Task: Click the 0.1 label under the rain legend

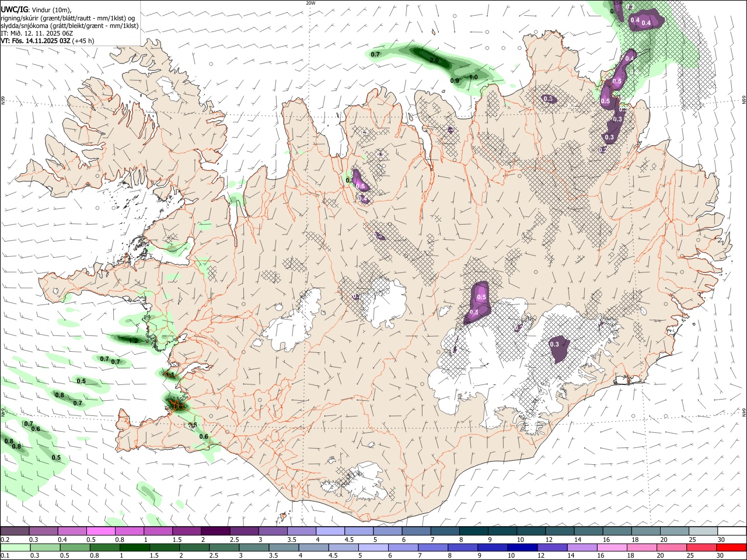Action: coord(5,556)
